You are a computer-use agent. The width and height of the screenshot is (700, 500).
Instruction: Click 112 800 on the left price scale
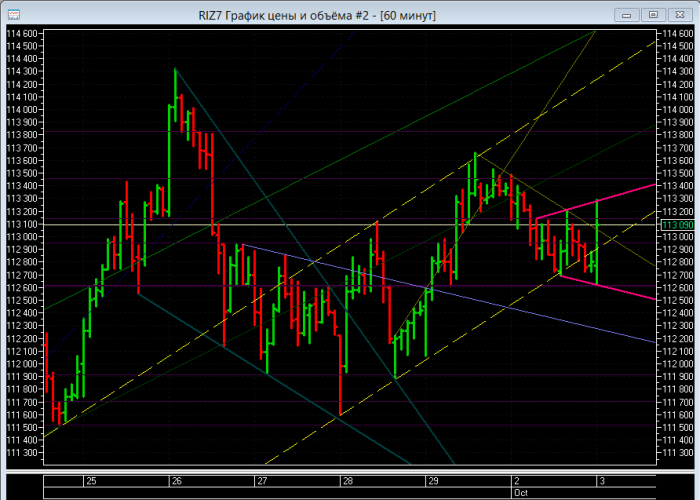pos(22,262)
